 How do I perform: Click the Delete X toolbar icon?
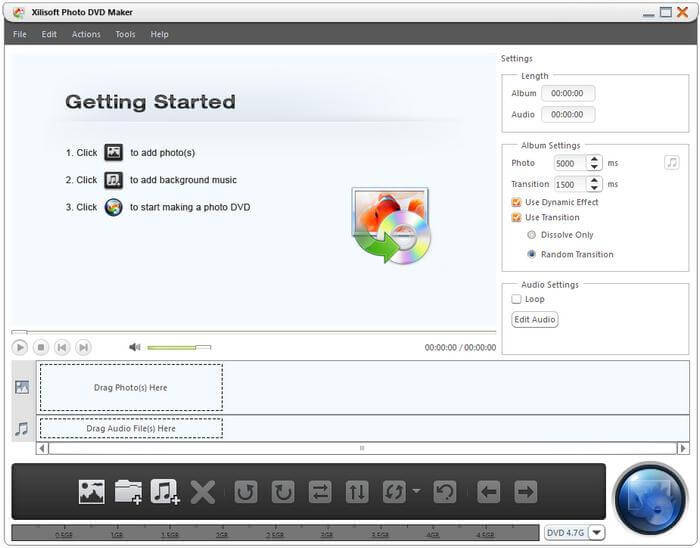coord(203,492)
